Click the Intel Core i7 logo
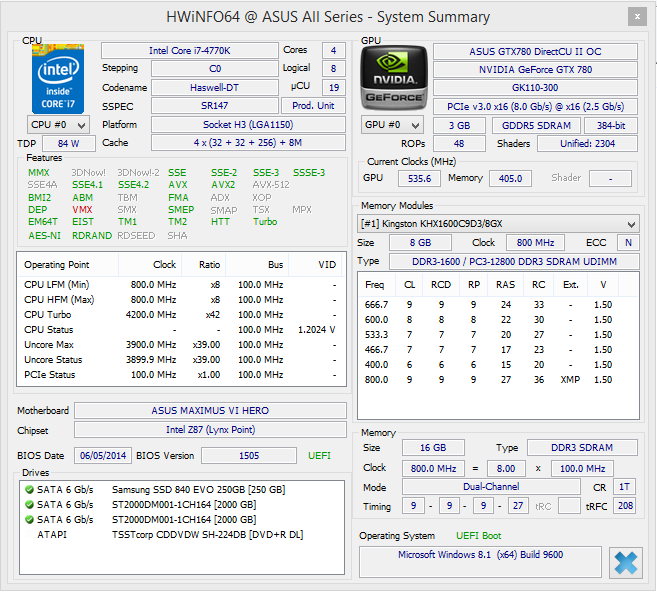Viewport: 657px width, 594px height. coord(58,78)
